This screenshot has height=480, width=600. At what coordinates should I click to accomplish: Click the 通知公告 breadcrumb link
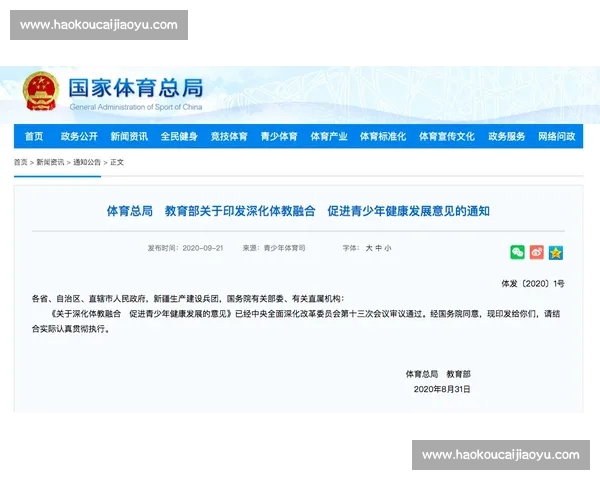point(87,162)
